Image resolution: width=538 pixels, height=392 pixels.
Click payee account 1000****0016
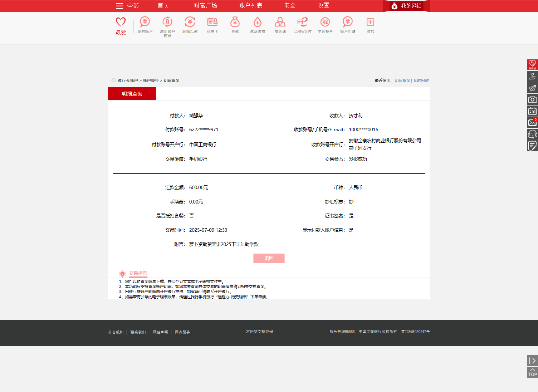click(x=363, y=129)
